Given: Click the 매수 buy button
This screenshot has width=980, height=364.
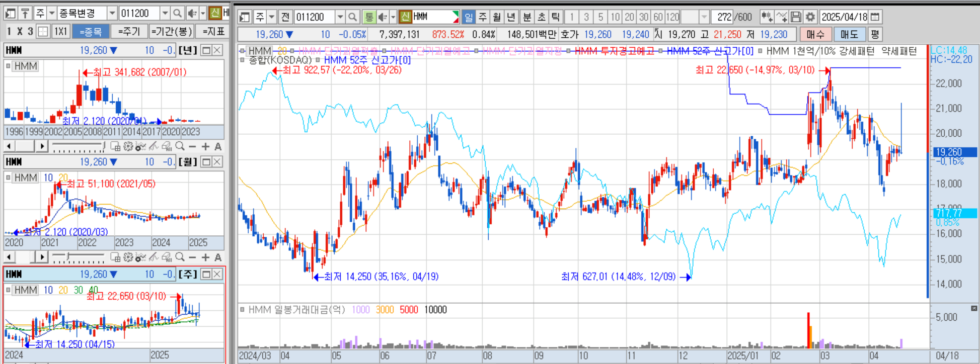Looking at the screenshot, I should pos(815,34).
